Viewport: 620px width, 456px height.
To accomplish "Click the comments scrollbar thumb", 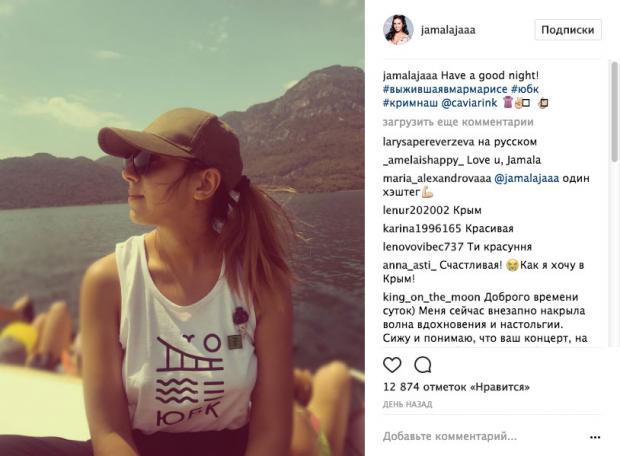I will [x=614, y=112].
